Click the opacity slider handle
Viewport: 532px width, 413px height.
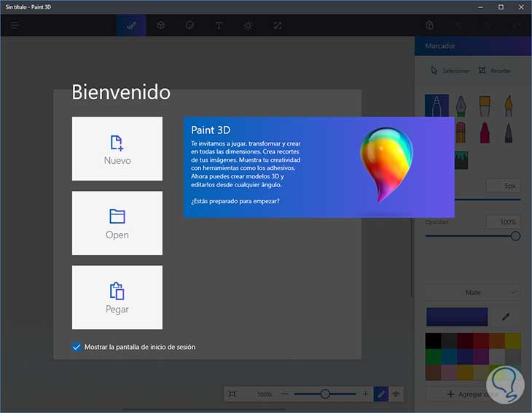(x=515, y=236)
